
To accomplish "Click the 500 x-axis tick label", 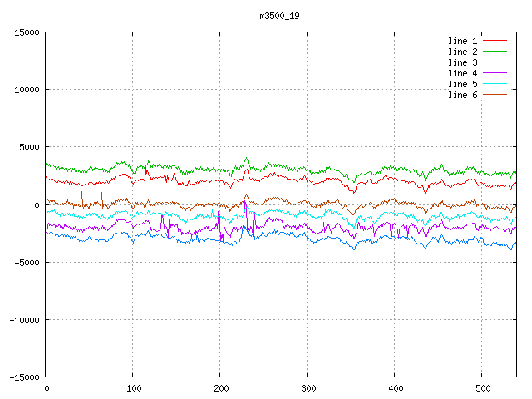I will coord(482,388).
